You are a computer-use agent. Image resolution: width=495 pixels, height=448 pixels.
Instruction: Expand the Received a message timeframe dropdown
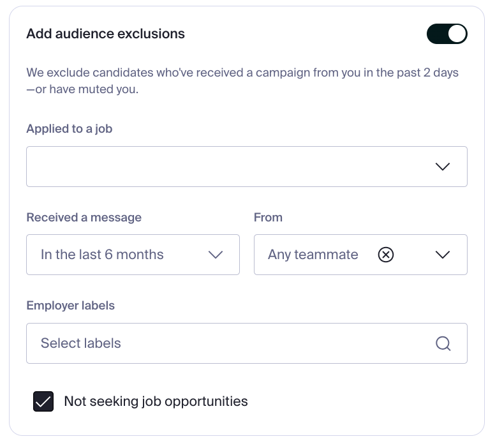point(133,255)
